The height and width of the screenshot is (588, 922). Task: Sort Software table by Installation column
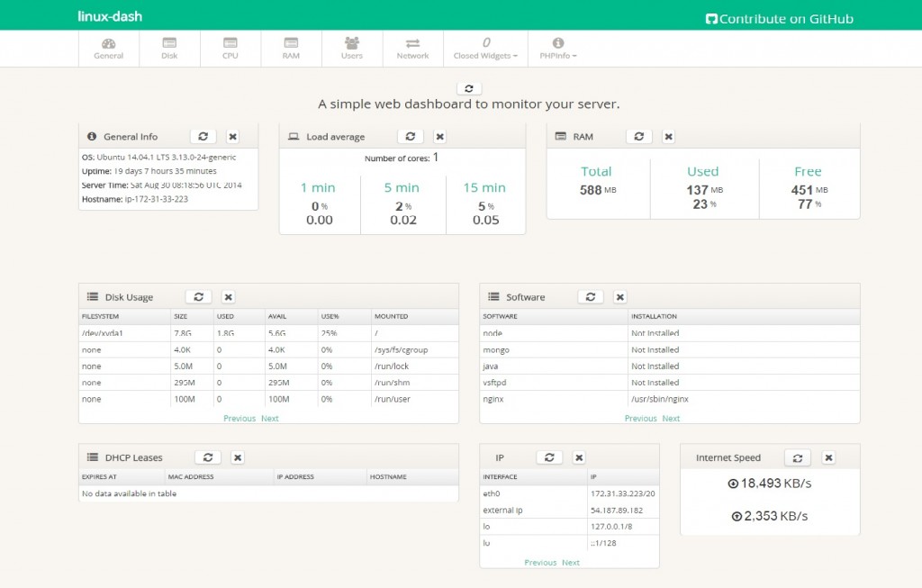pos(655,317)
